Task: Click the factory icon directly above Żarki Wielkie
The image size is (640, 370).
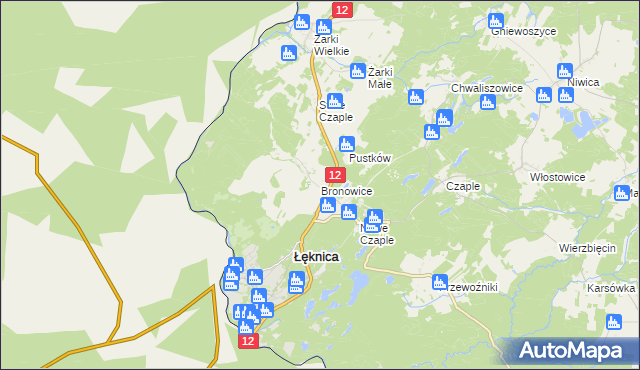Action: [x=324, y=27]
